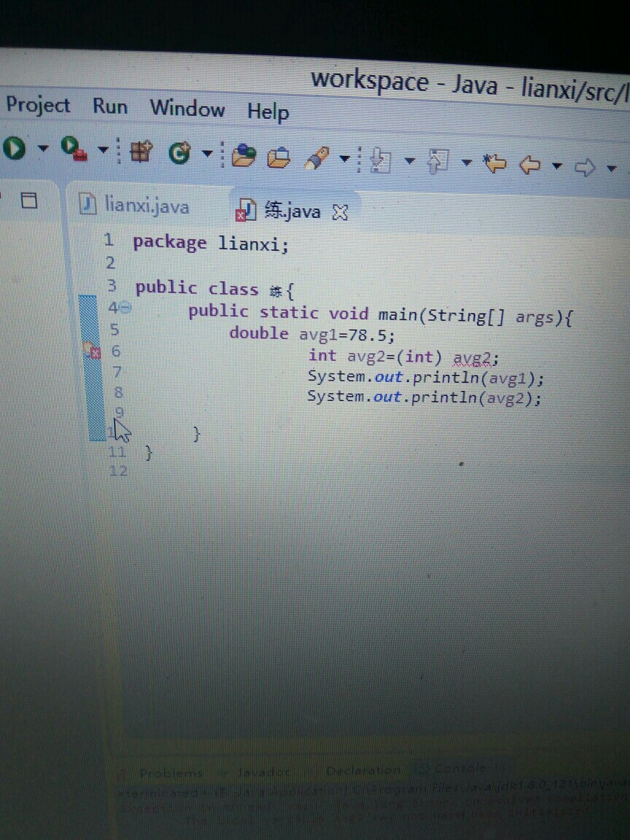Click the error marker on line 6

tap(93, 351)
